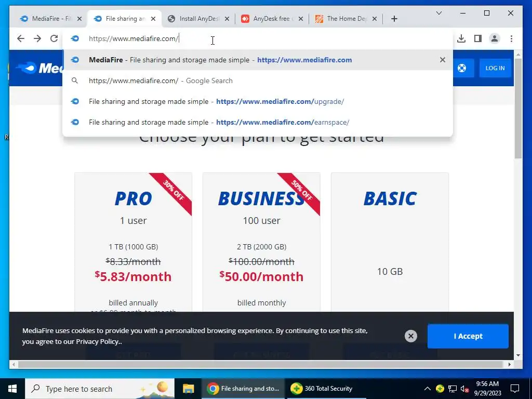
Task: Click the page scrollbar down arrow
Action: [x=518, y=355]
